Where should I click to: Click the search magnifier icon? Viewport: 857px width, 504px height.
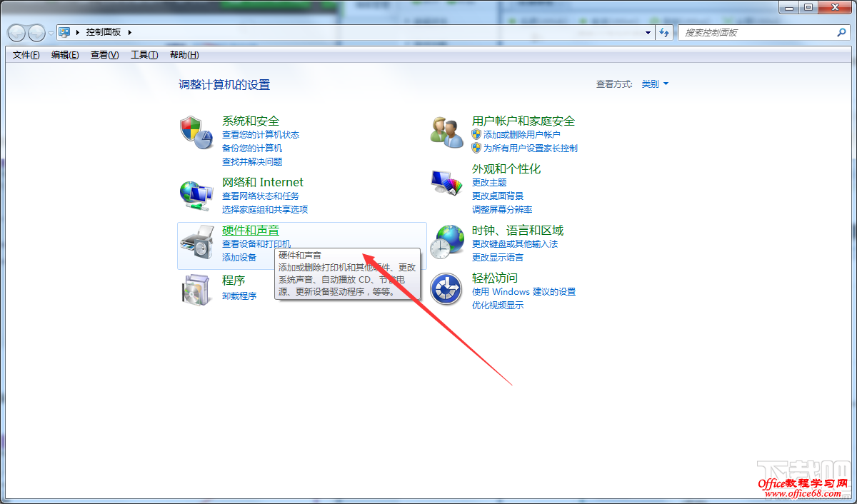[x=841, y=32]
